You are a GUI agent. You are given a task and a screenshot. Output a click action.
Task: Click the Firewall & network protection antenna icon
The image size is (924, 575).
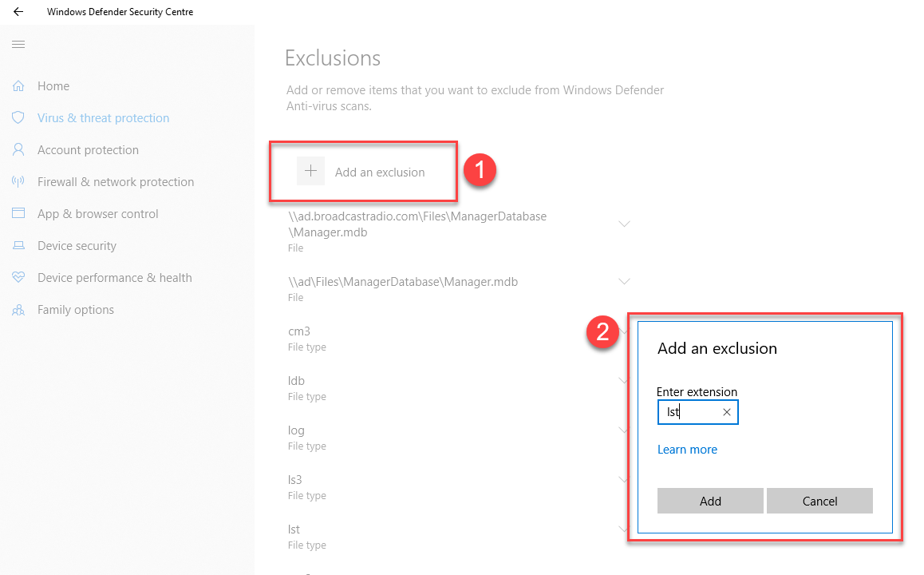(x=18, y=181)
